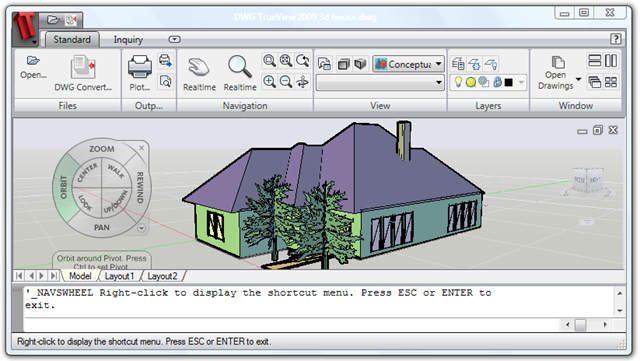The image size is (640, 361).
Task: Click the Plot Preview icon
Action: pyautogui.click(x=165, y=81)
